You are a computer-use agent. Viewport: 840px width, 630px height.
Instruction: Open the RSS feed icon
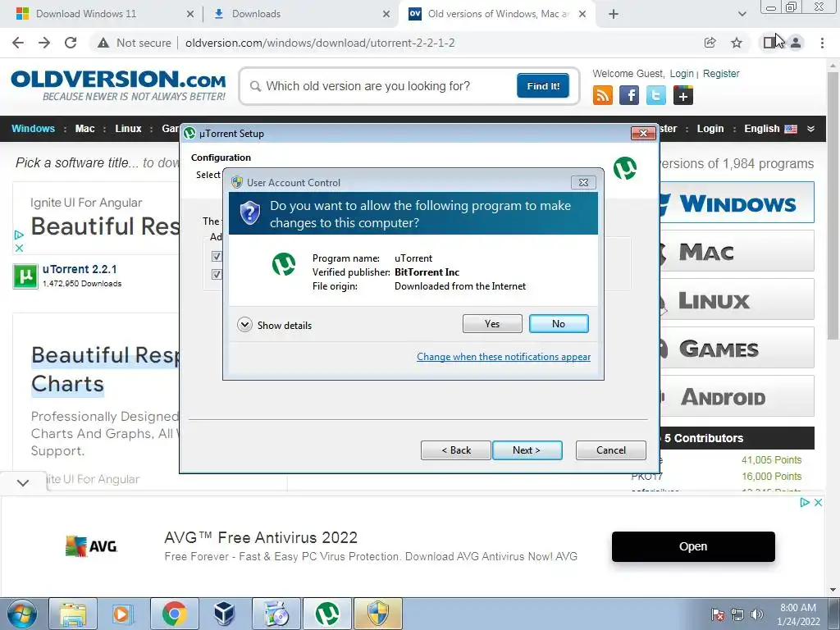603,95
